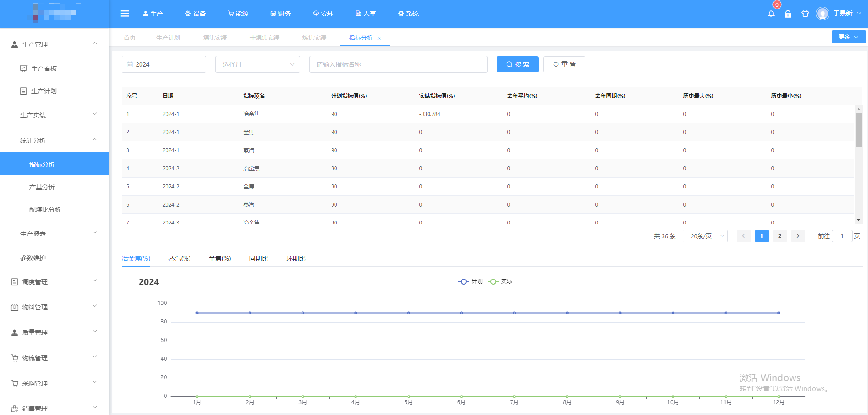This screenshot has width=868, height=415.
Task: Click the 前往 page number input
Action: [842, 236]
